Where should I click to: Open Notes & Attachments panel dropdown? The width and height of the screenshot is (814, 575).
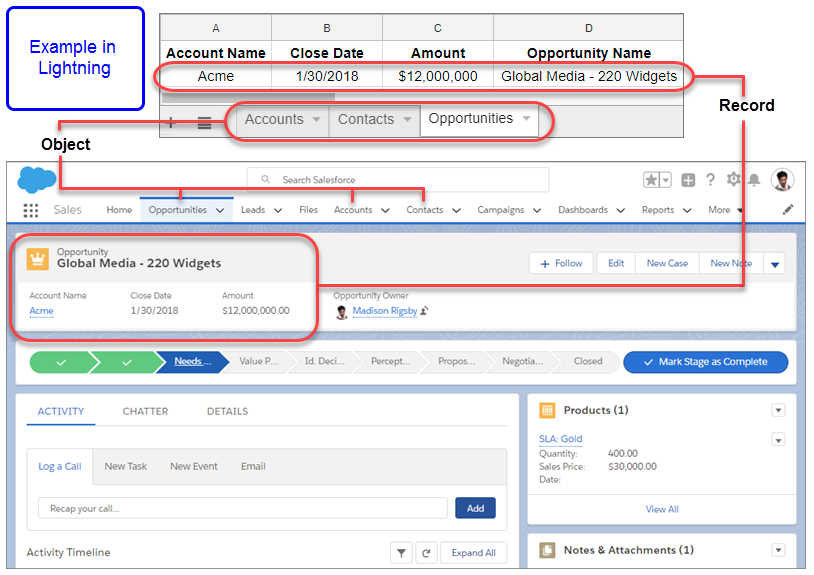click(x=778, y=550)
